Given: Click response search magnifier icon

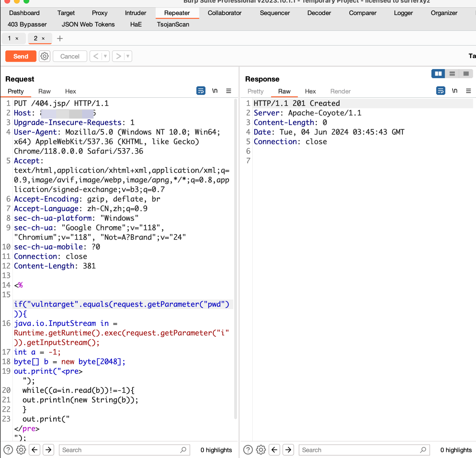Looking at the screenshot, I should click(423, 450).
